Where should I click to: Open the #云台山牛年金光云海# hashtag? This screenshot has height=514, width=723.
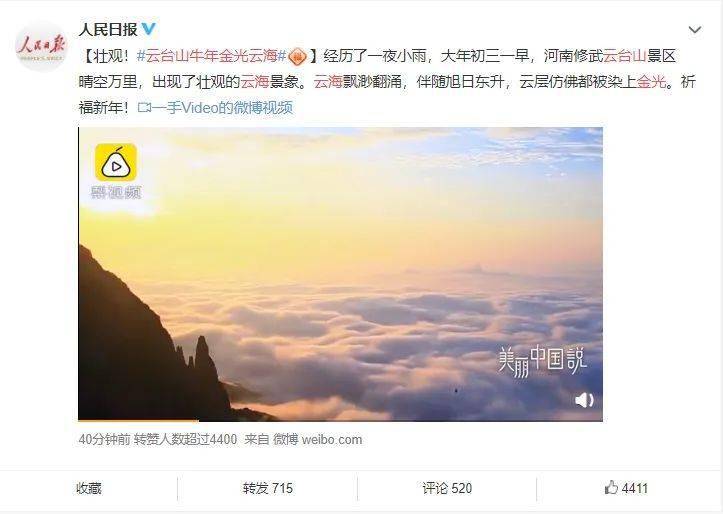[212, 56]
